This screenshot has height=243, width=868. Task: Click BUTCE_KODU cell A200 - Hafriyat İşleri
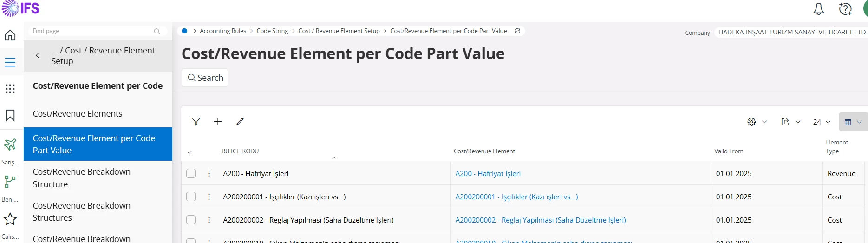pos(256,173)
